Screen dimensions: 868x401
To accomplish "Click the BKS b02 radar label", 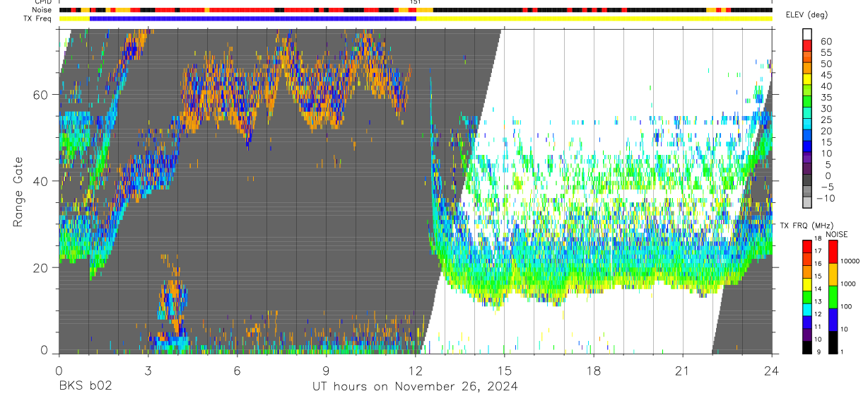I will (x=86, y=386).
